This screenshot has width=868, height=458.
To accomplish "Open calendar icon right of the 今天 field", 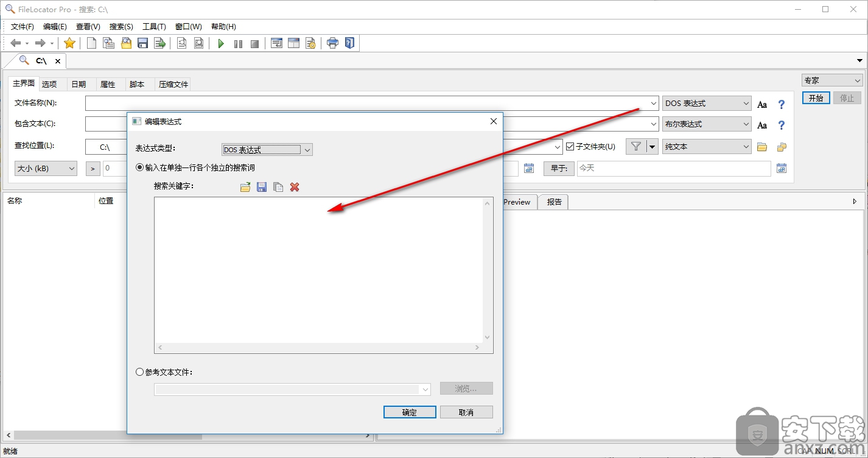I will coord(782,168).
